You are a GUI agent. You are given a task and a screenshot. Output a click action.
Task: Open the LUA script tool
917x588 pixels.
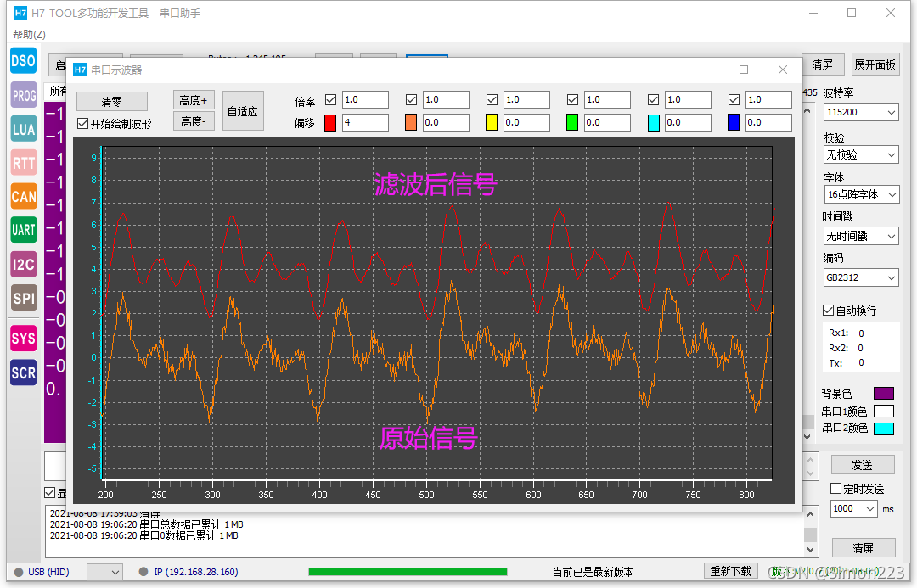coord(24,129)
